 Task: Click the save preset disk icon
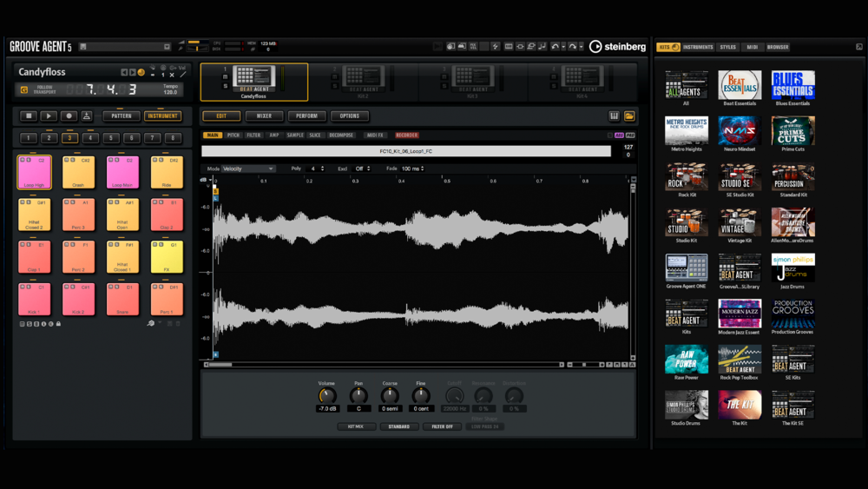pos(83,47)
